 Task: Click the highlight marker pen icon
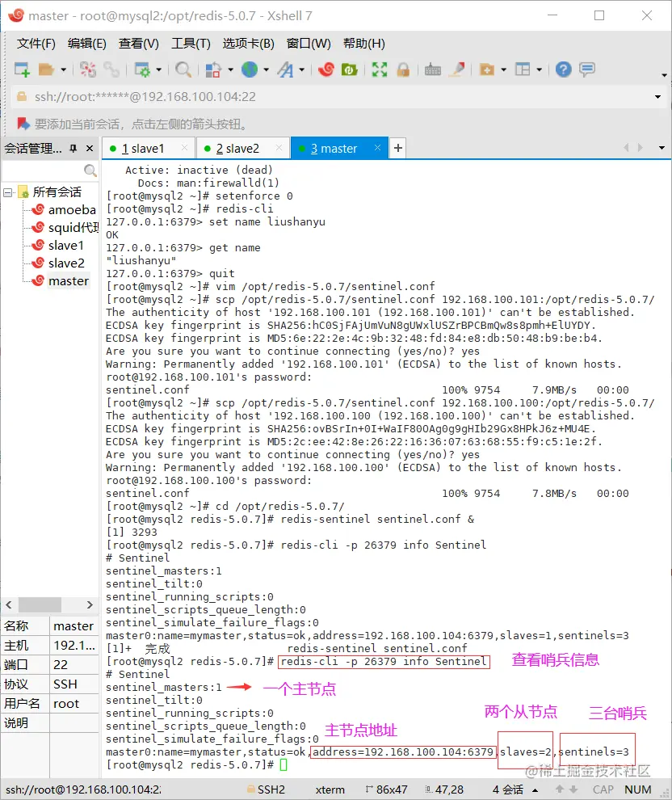[x=457, y=69]
